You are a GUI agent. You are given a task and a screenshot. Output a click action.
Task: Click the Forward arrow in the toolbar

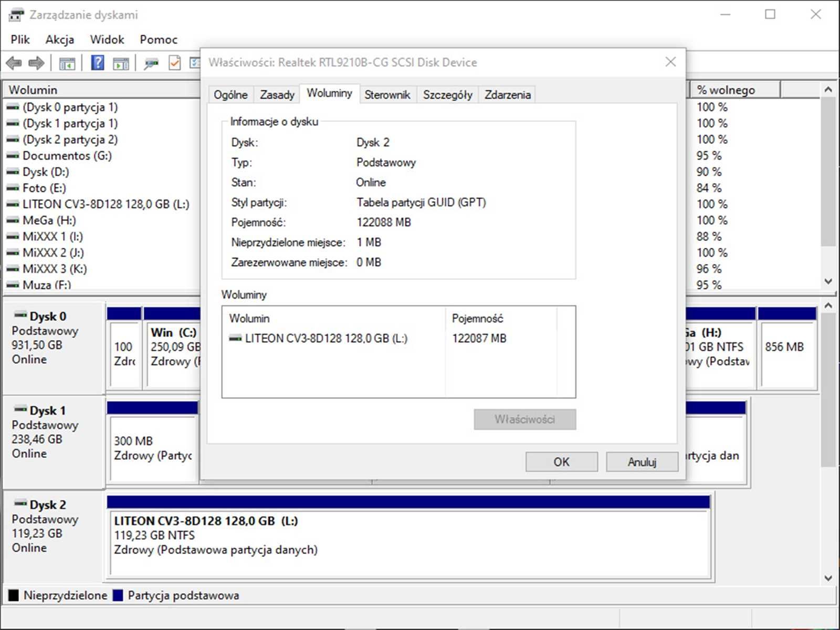tap(36, 64)
